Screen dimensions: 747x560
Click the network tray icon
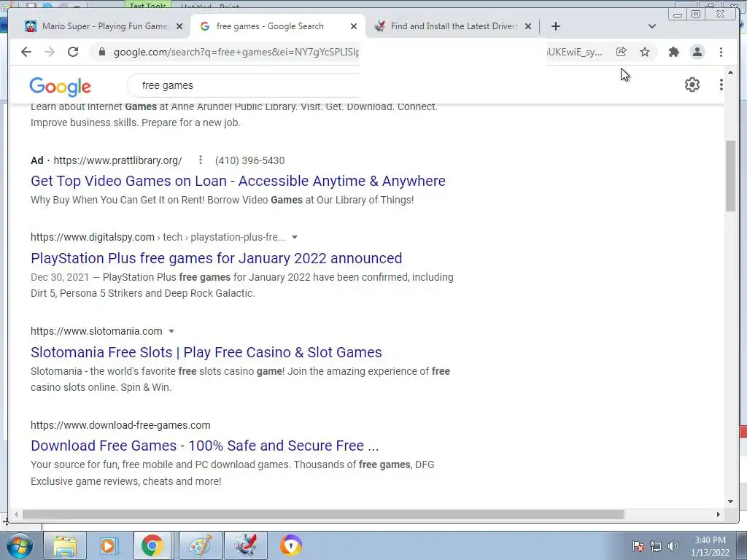click(656, 546)
